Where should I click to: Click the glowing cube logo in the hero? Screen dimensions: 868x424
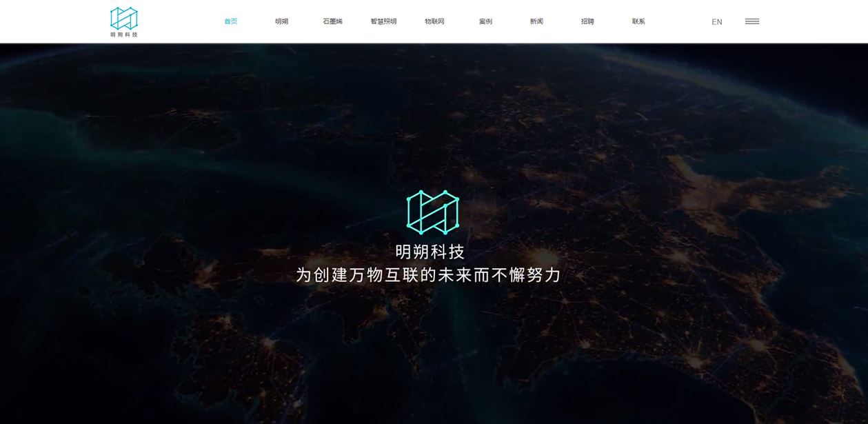[x=432, y=212]
